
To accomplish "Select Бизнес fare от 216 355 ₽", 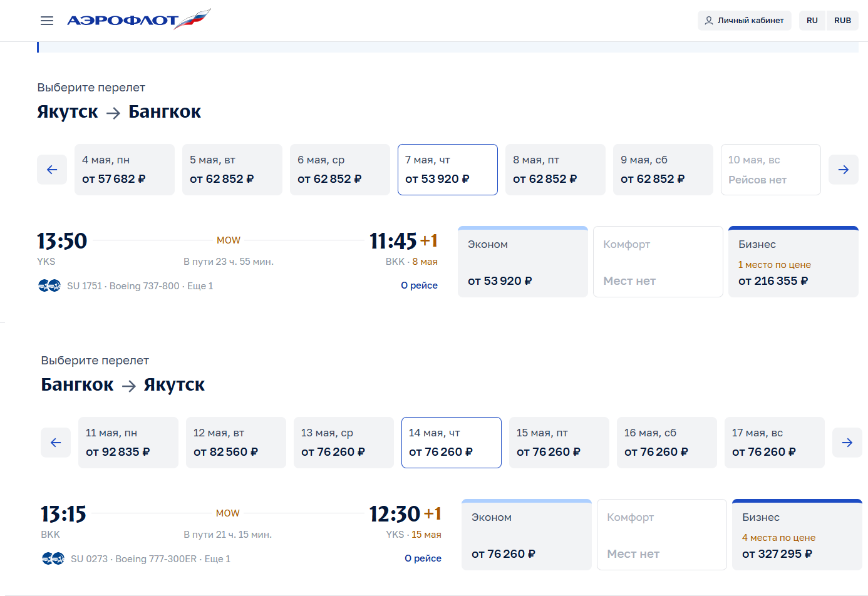I will tap(793, 262).
